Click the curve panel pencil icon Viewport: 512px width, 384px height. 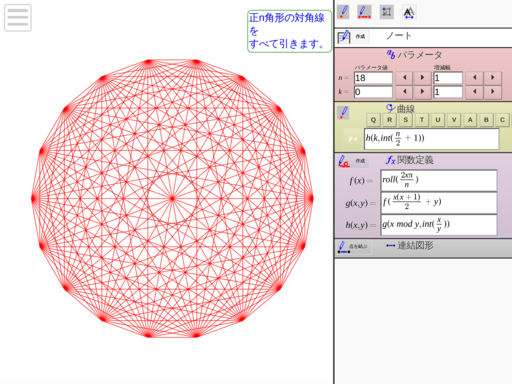(x=343, y=113)
